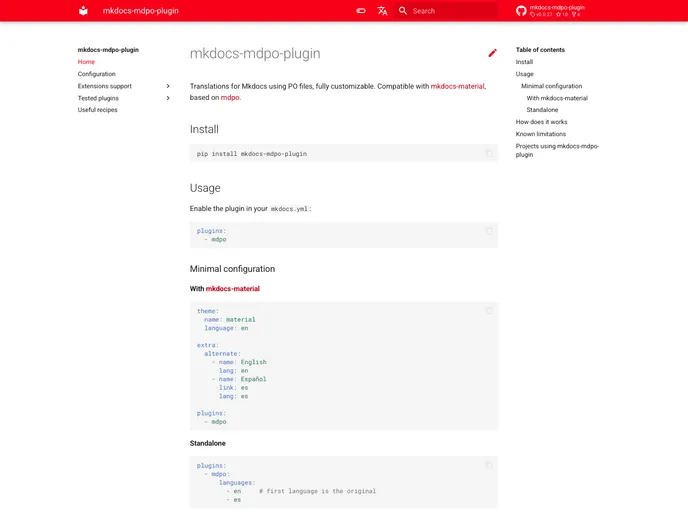688x512 pixels.
Task: Open the Tested plugins navigation item
Action: tap(98, 98)
